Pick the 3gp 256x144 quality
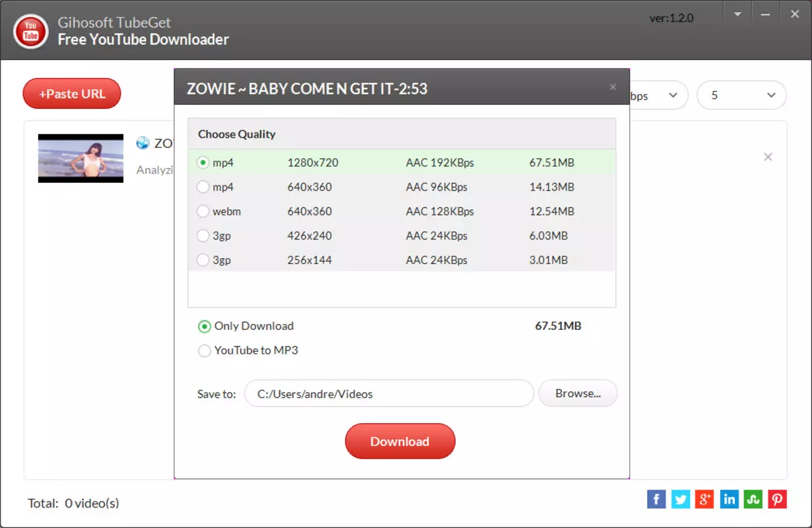Image resolution: width=812 pixels, height=528 pixels. click(x=402, y=260)
